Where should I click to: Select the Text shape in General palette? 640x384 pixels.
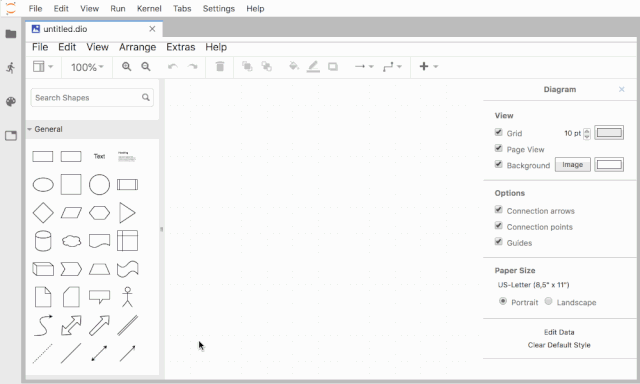pos(99,156)
